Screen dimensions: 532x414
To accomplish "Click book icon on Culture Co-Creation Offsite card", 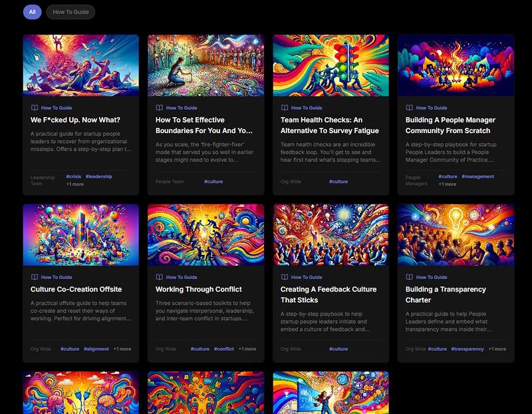I will pos(35,277).
